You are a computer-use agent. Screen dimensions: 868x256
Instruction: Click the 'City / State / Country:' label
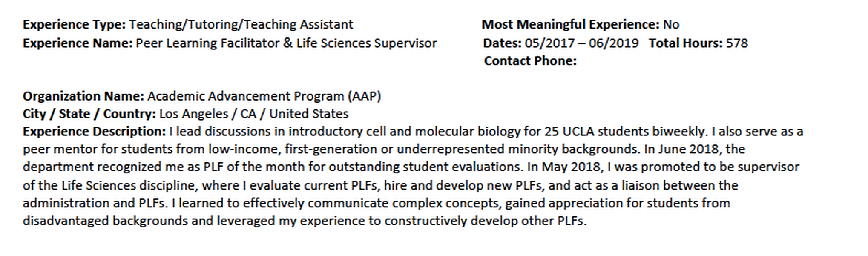click(89, 114)
